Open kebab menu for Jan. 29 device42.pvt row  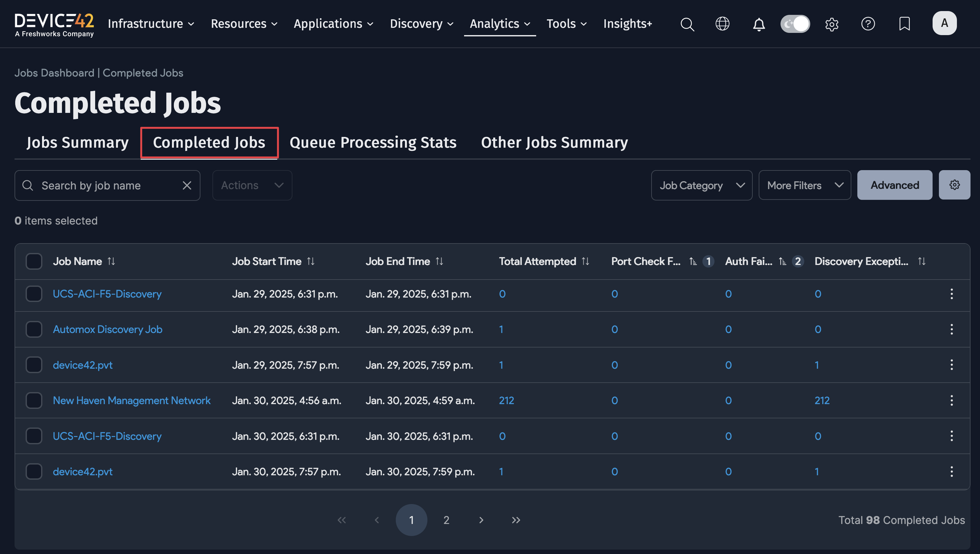(952, 365)
